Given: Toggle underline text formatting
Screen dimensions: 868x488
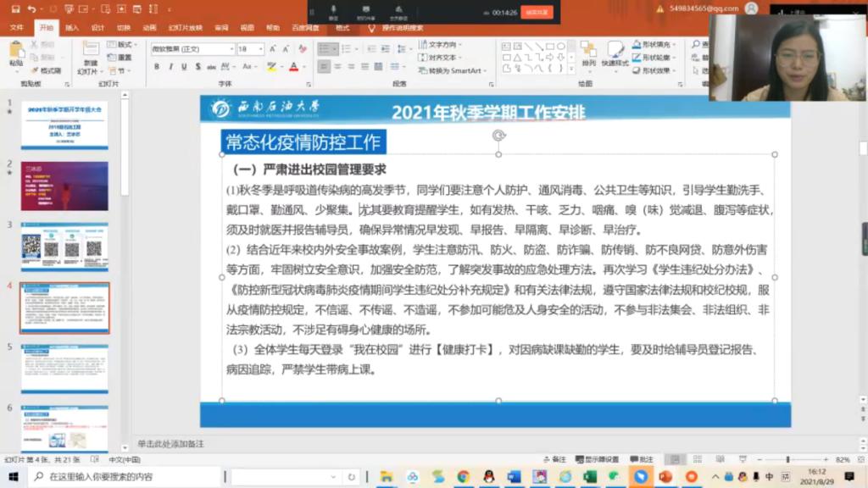Looking at the screenshot, I should pyautogui.click(x=183, y=67).
